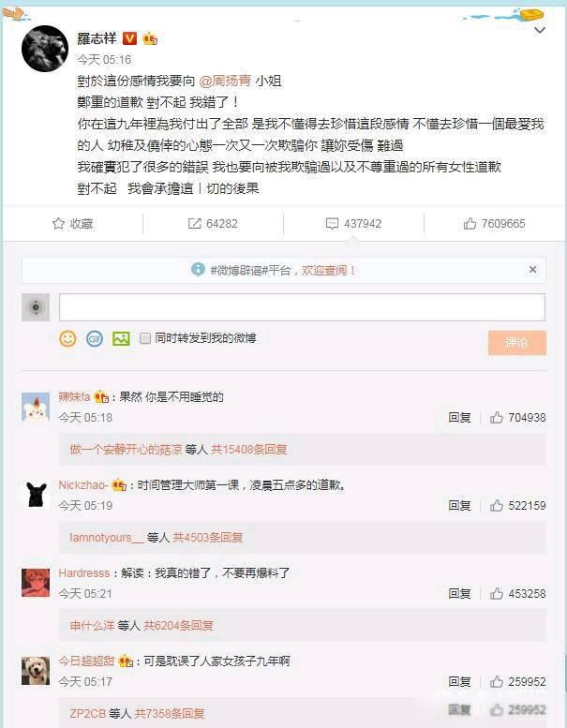The height and width of the screenshot is (728, 567).
Task: Dismiss the 微博辟谣 notice banner
Action: 532,269
